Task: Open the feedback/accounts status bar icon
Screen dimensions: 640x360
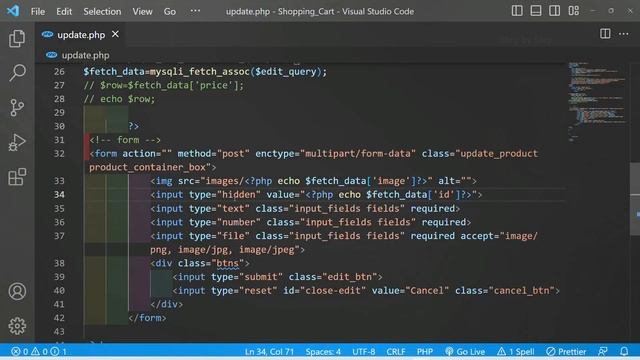Action: tap(603, 351)
